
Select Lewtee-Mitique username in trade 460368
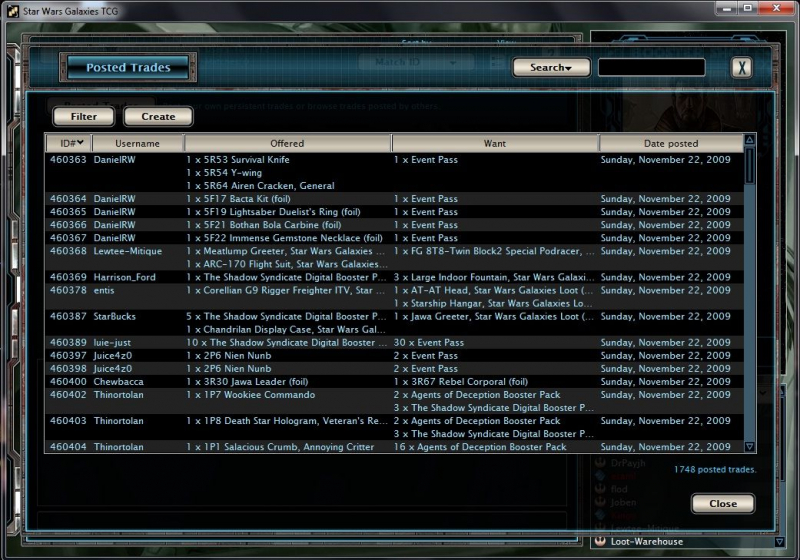click(128, 251)
